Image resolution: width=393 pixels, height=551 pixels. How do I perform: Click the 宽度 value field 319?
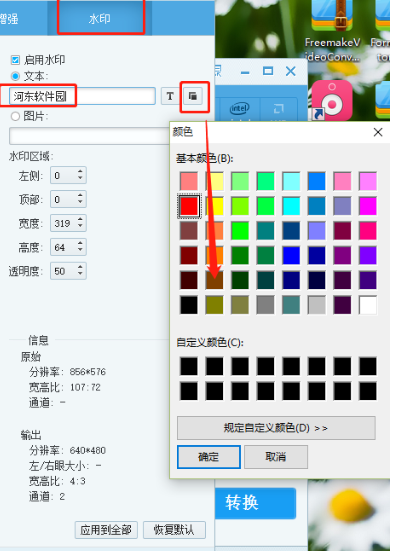point(63,223)
